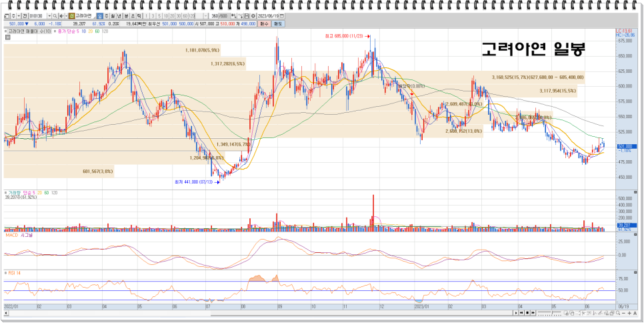Select the 60 interval button in top toolbar
Screen dimensions: 644x323
[185, 16]
